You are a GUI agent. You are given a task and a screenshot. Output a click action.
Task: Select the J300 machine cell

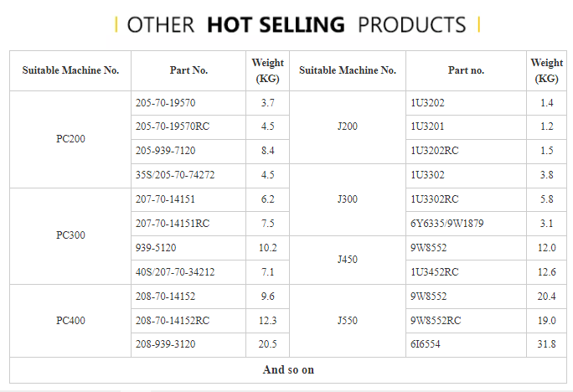347,199
